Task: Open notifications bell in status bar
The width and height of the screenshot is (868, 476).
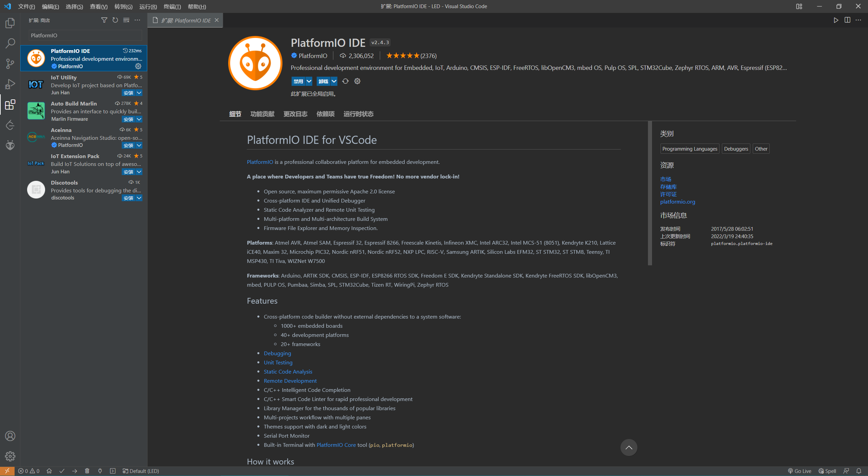Action: coord(859,471)
